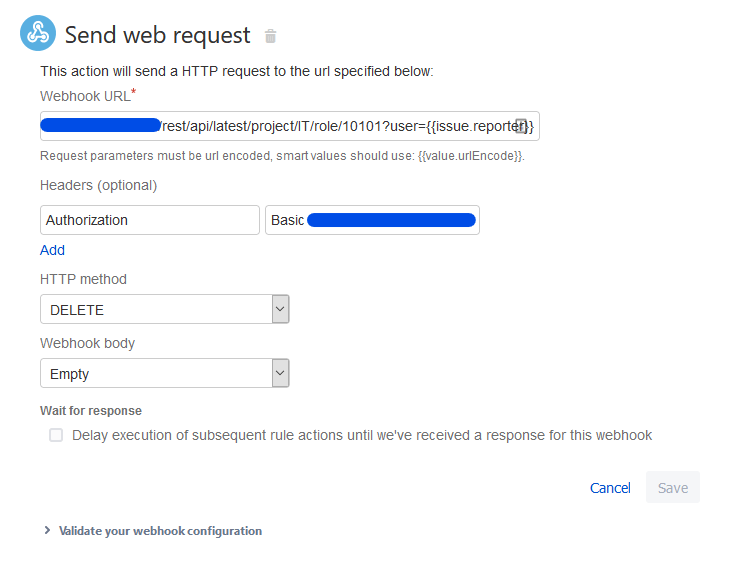Click the HTTP method label
This screenshot has height=570, width=746.
[83, 279]
